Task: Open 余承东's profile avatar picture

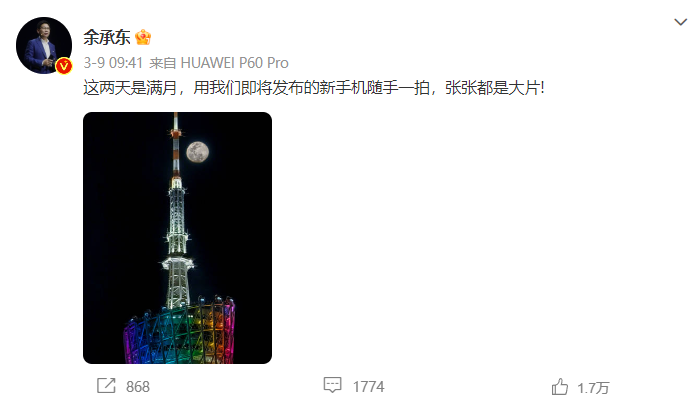Action: pos(44,45)
